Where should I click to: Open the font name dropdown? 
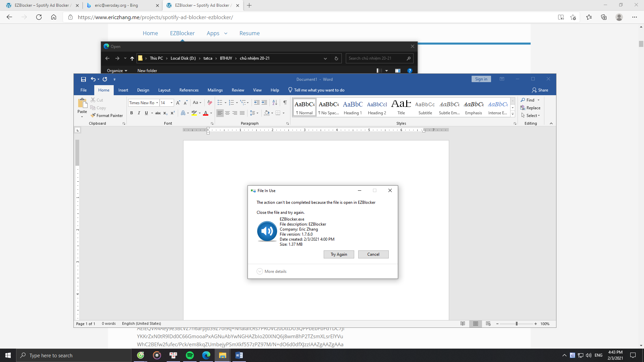click(x=157, y=103)
